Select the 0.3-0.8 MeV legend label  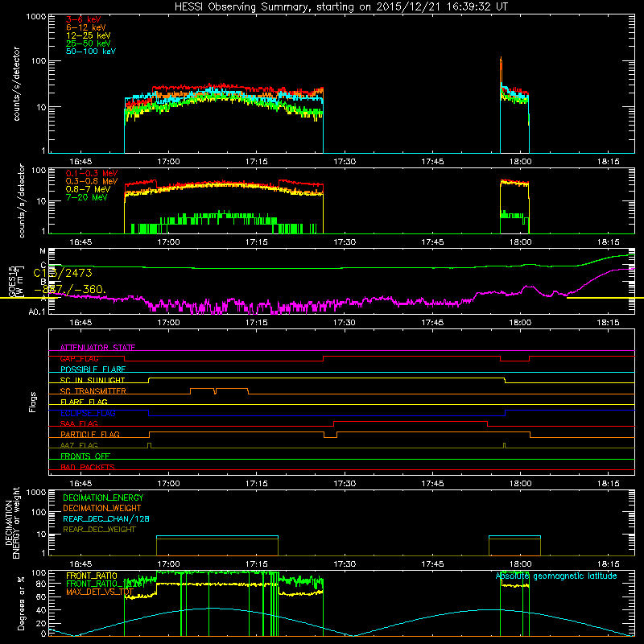[x=92, y=181]
